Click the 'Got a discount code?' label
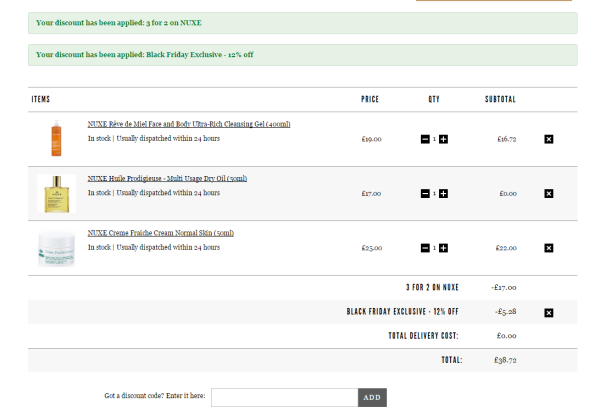 (x=155, y=396)
